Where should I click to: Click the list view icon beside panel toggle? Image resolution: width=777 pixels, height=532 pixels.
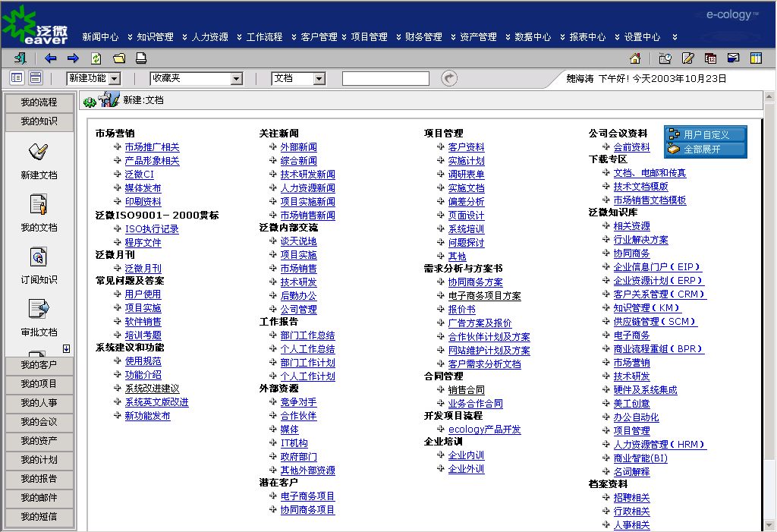click(36, 78)
